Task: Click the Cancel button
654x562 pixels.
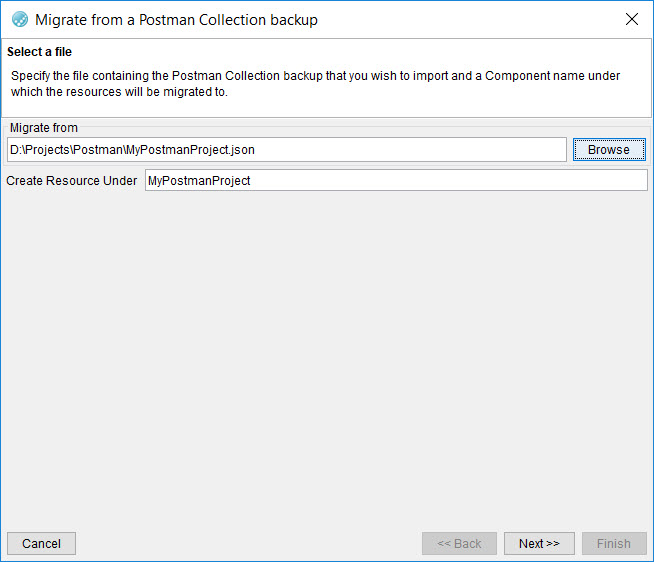Action: (x=41, y=543)
